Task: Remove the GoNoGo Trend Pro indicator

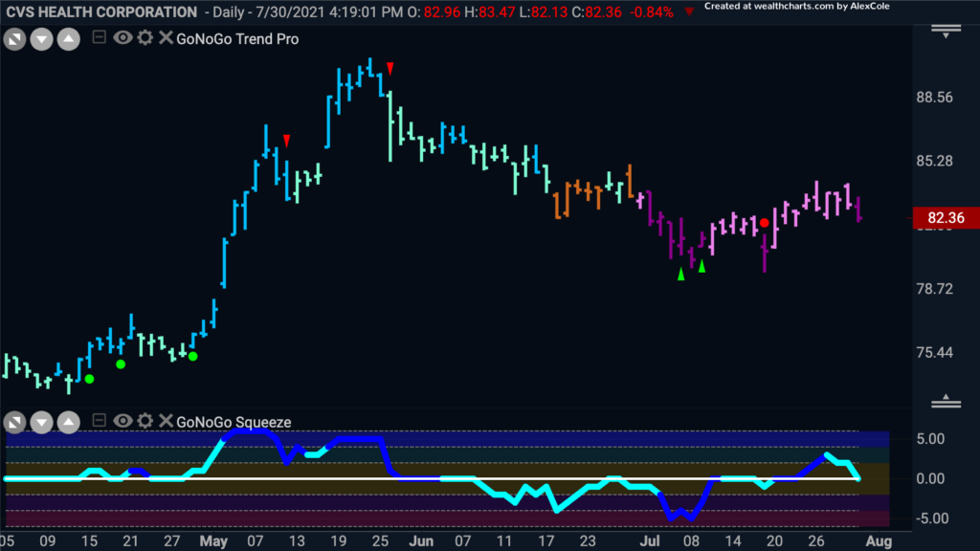Action: pyautogui.click(x=166, y=38)
